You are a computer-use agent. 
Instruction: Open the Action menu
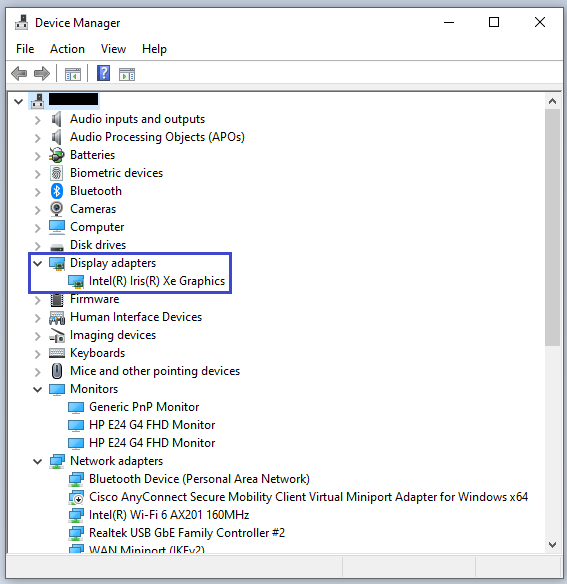pos(67,49)
